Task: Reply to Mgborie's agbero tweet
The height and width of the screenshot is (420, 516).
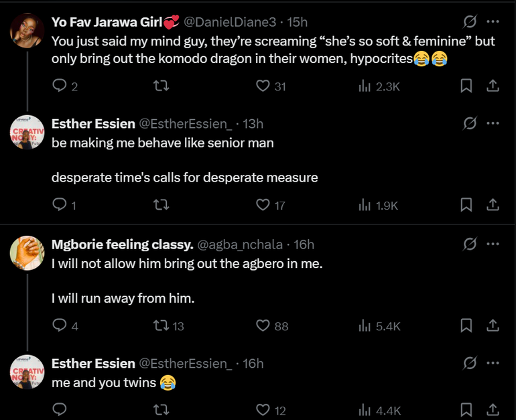Action: tap(60, 326)
